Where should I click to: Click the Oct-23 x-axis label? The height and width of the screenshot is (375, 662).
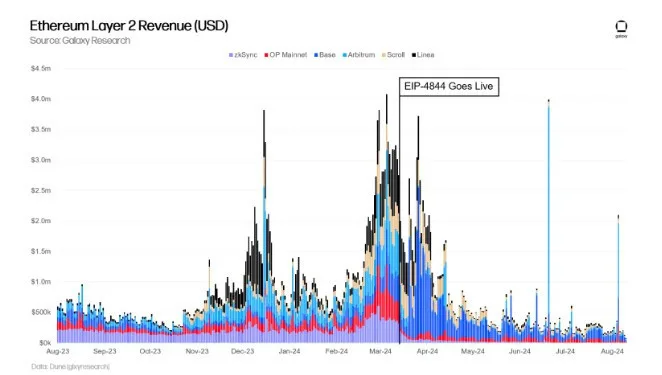[x=150, y=351]
